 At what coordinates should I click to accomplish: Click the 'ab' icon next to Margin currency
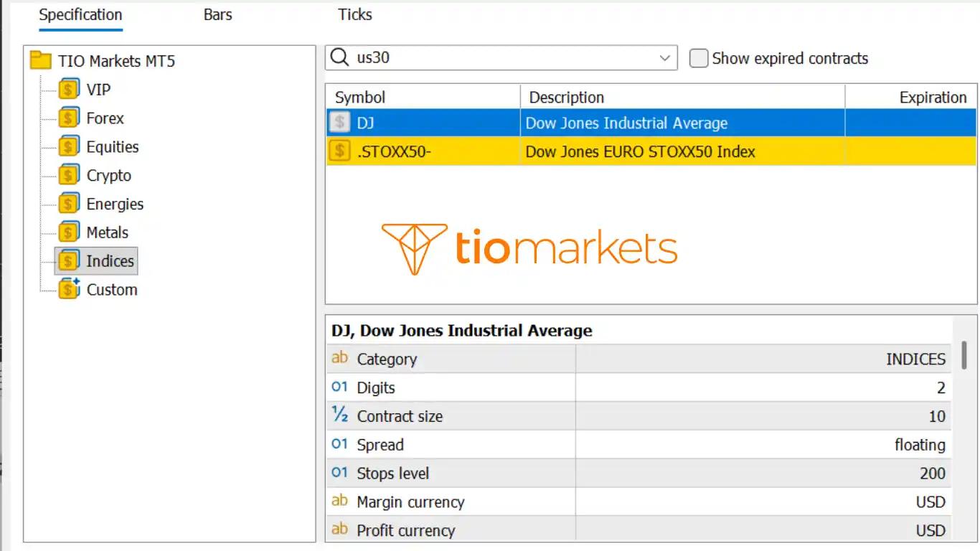(339, 500)
